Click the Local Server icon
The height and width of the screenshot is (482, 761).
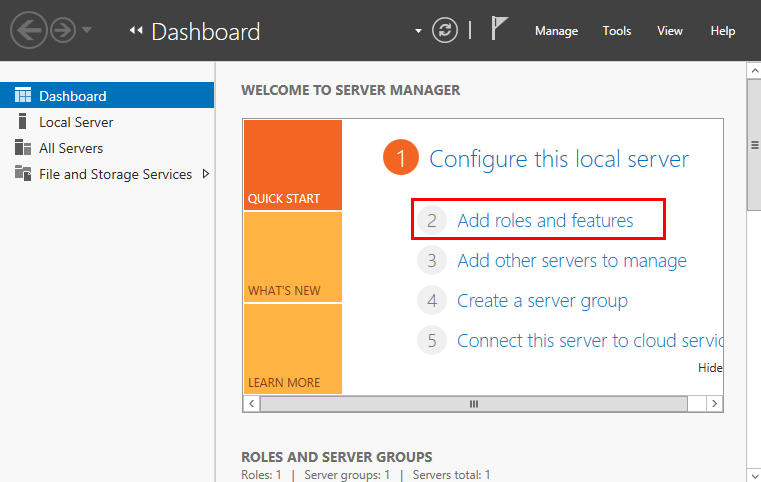pyautogui.click(x=22, y=121)
